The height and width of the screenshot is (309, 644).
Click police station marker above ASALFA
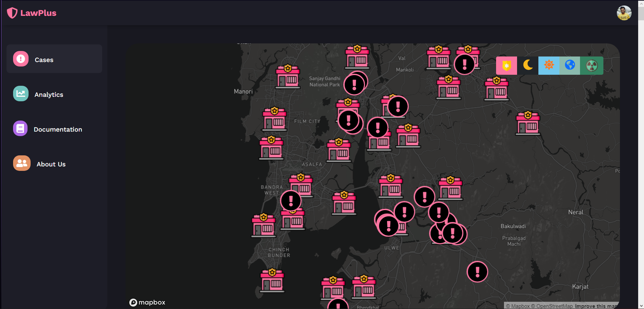339,150
